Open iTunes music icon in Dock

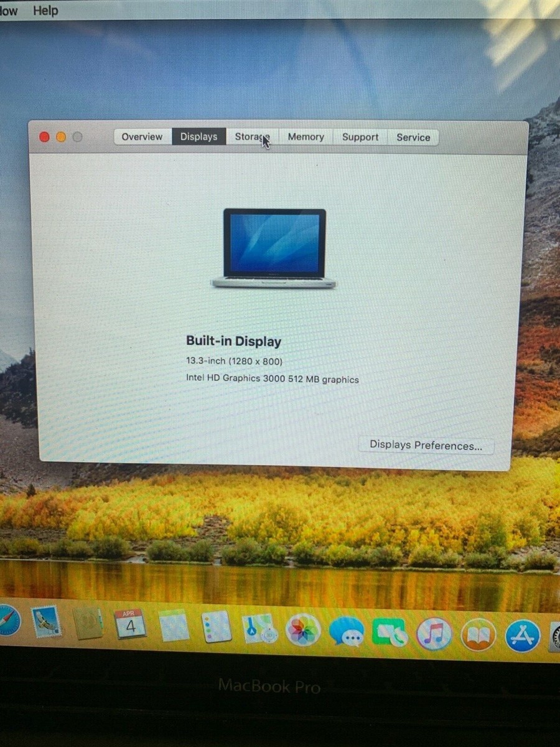click(x=434, y=634)
